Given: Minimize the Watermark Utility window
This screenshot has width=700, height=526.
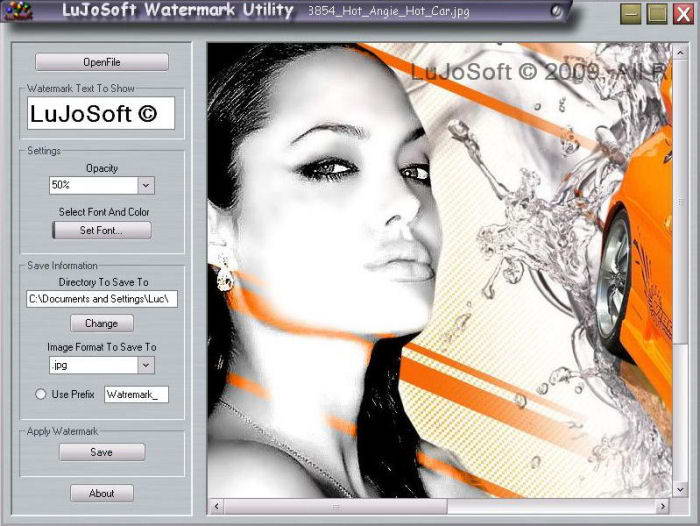Looking at the screenshot, I should tap(631, 14).
